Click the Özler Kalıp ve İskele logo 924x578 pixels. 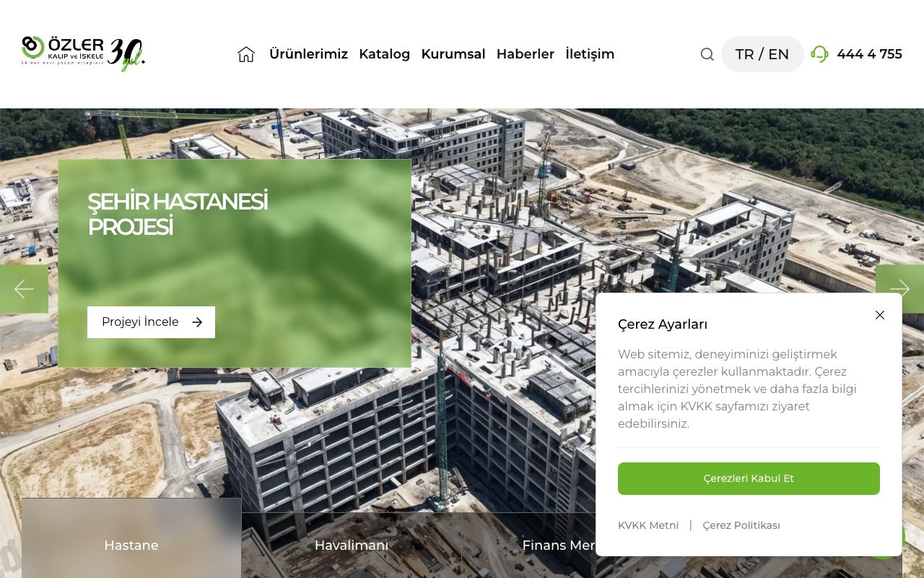pos(63,51)
